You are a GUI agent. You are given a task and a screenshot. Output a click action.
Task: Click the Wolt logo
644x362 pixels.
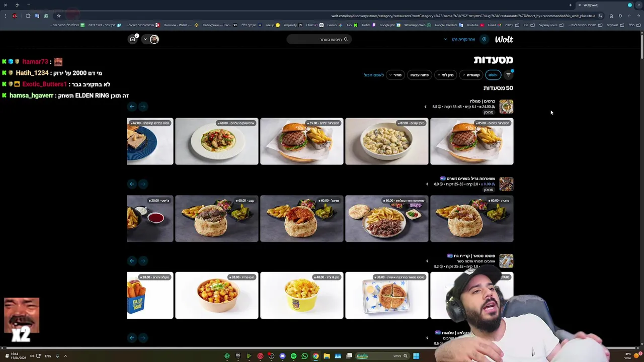[x=504, y=39]
